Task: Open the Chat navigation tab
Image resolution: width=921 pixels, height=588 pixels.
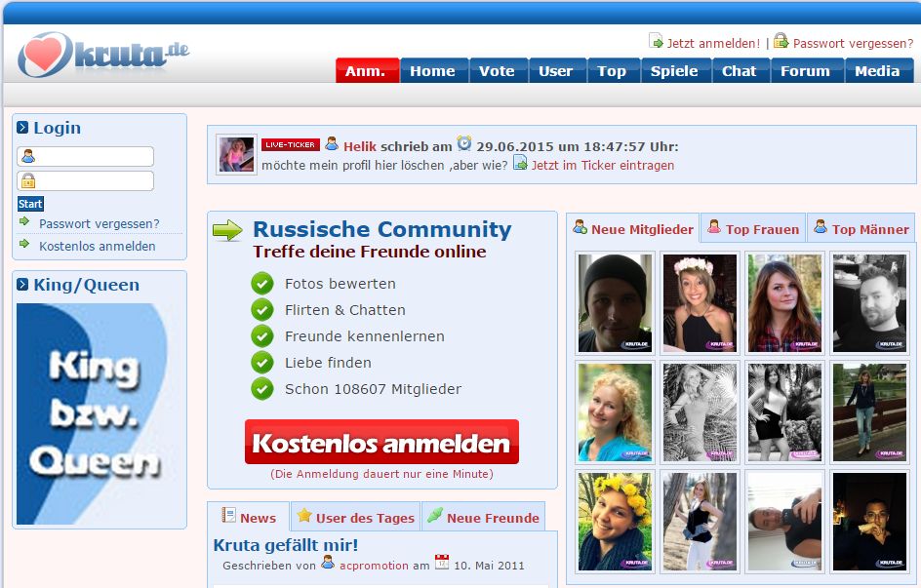Action: pyautogui.click(x=741, y=70)
